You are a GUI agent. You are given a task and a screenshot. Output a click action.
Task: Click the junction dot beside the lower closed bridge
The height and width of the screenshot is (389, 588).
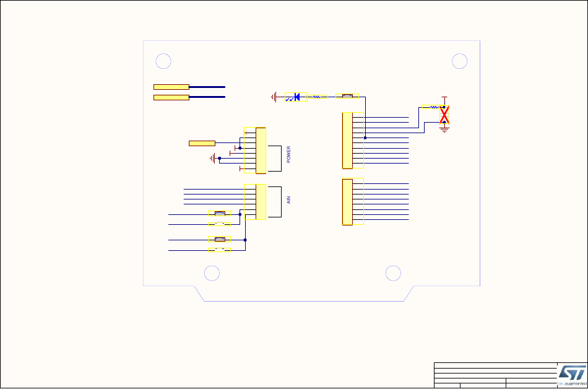click(245, 240)
